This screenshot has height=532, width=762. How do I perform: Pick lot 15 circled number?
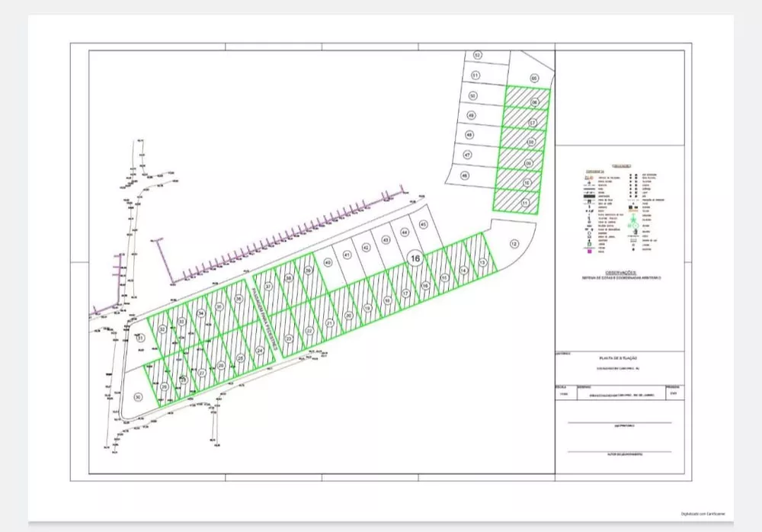pyautogui.click(x=444, y=277)
